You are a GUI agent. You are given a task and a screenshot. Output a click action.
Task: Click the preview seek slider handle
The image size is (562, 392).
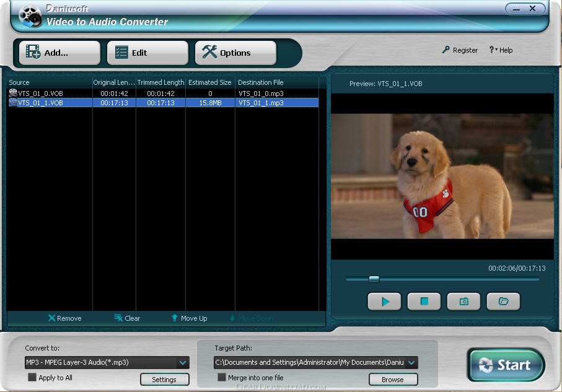click(374, 279)
